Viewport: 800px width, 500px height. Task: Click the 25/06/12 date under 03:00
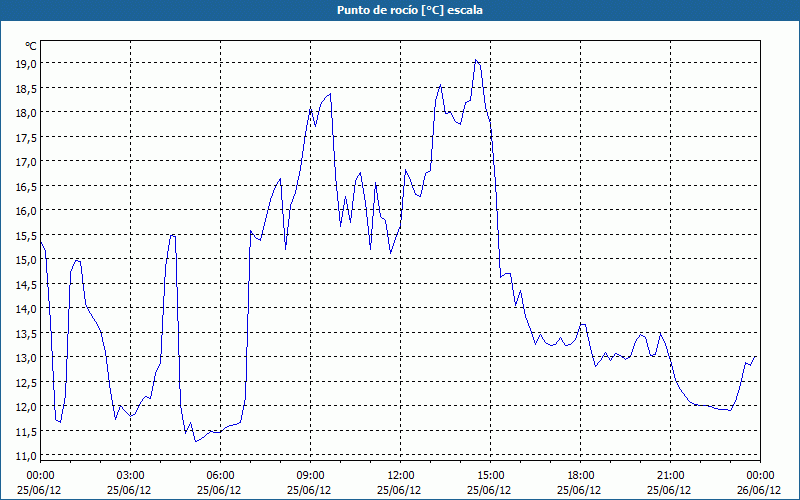click(x=129, y=490)
